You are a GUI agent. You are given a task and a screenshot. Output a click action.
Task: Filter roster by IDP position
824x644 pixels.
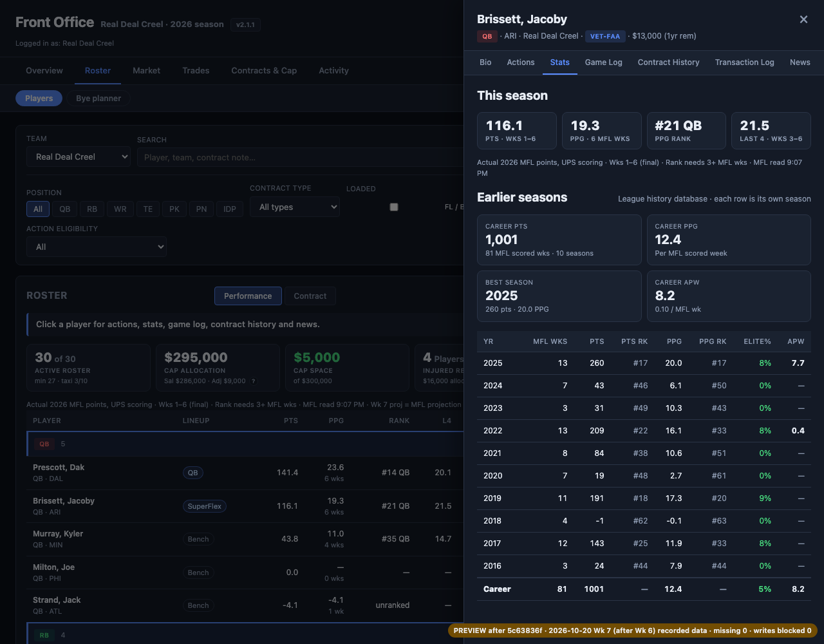point(230,209)
